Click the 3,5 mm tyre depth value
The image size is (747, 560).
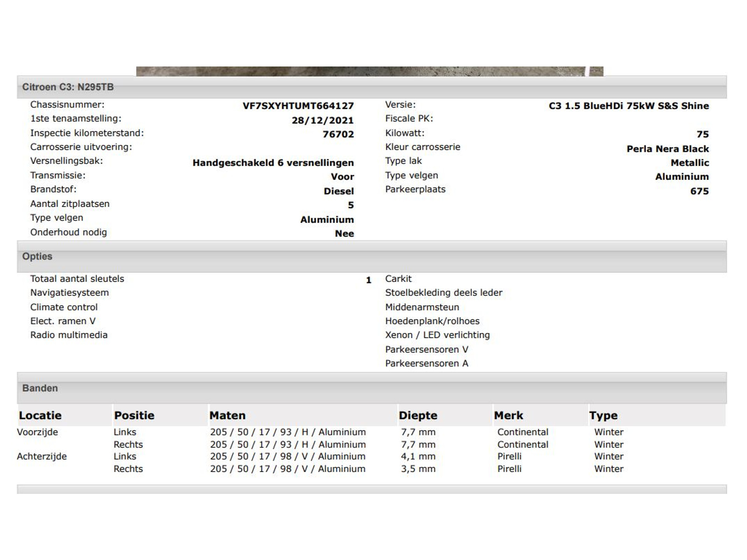pyautogui.click(x=418, y=469)
